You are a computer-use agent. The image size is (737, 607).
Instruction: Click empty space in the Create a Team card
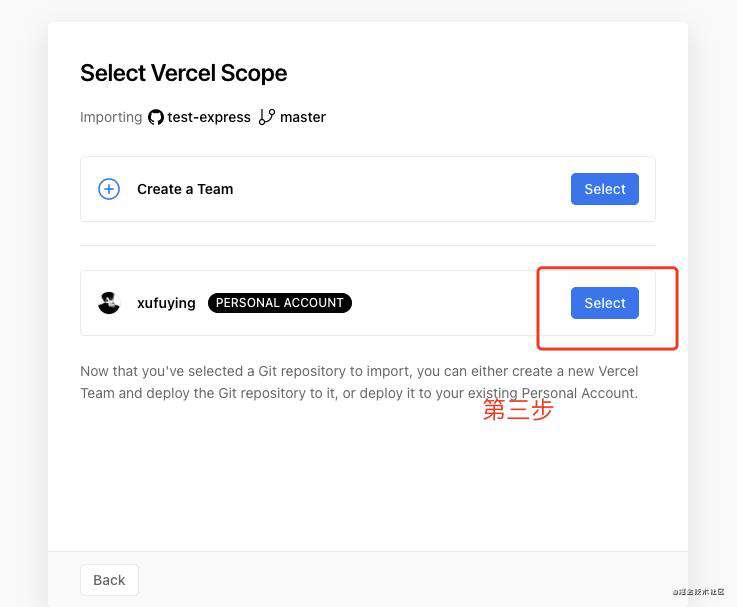(x=400, y=189)
